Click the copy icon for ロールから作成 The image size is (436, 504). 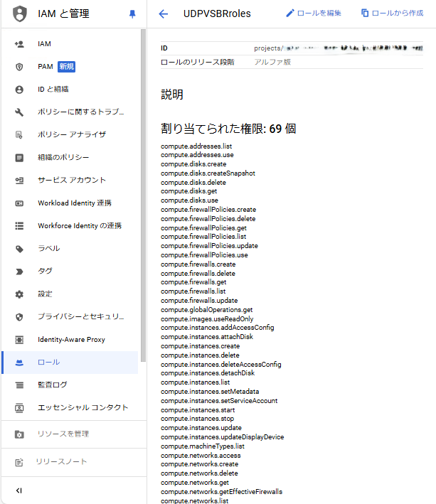click(365, 14)
